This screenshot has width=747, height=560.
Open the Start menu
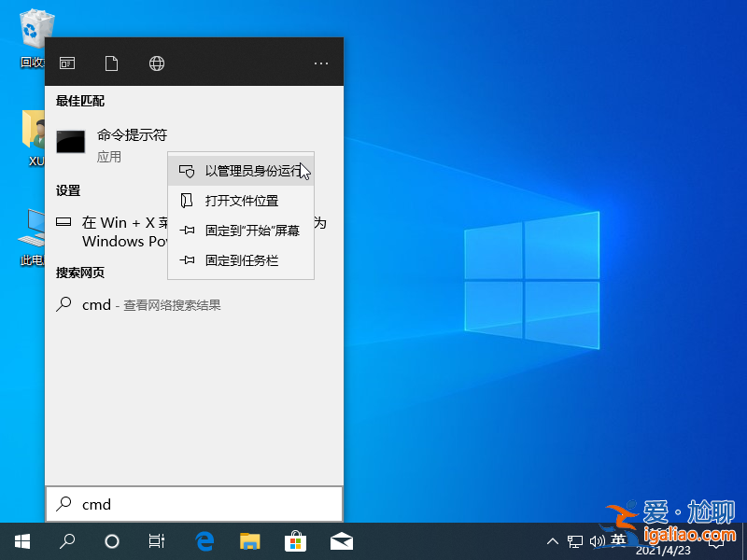21,539
